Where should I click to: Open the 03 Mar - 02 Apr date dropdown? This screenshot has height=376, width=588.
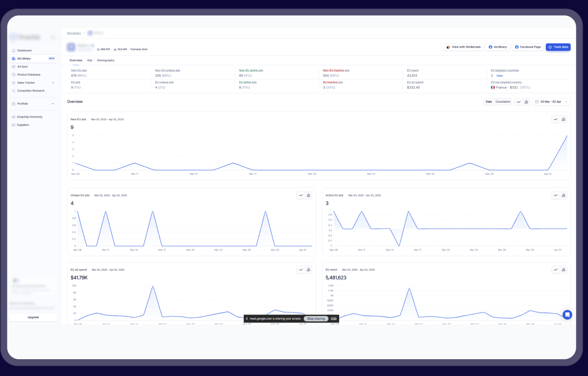click(552, 102)
